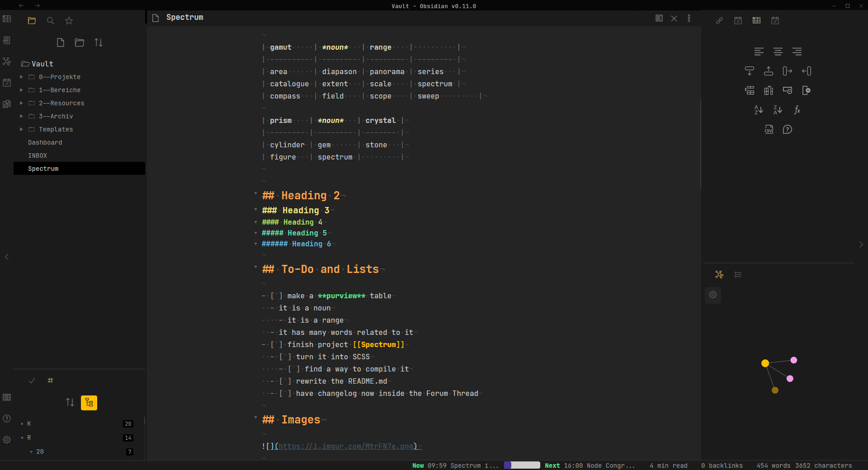Switch to the file explorer tab

pos(32,21)
